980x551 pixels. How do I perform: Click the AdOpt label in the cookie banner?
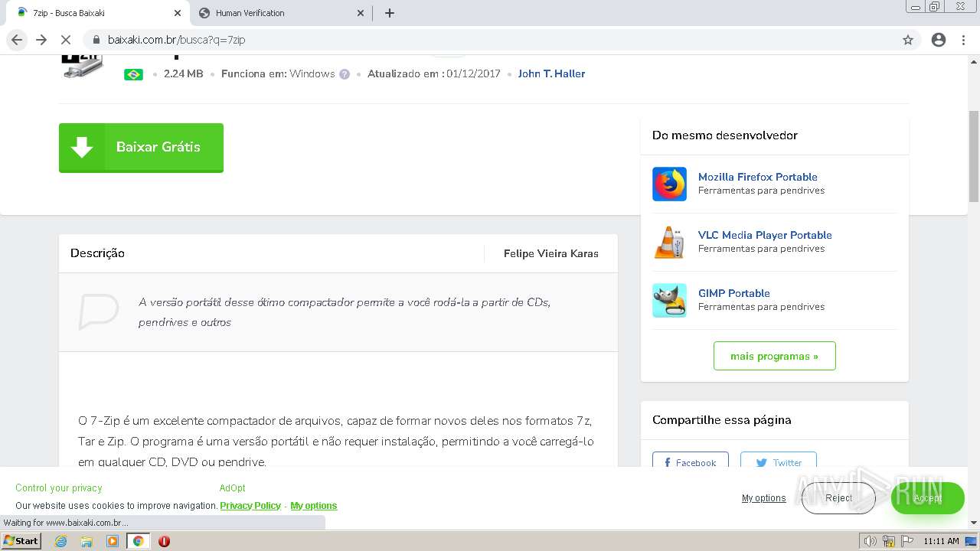pos(233,488)
